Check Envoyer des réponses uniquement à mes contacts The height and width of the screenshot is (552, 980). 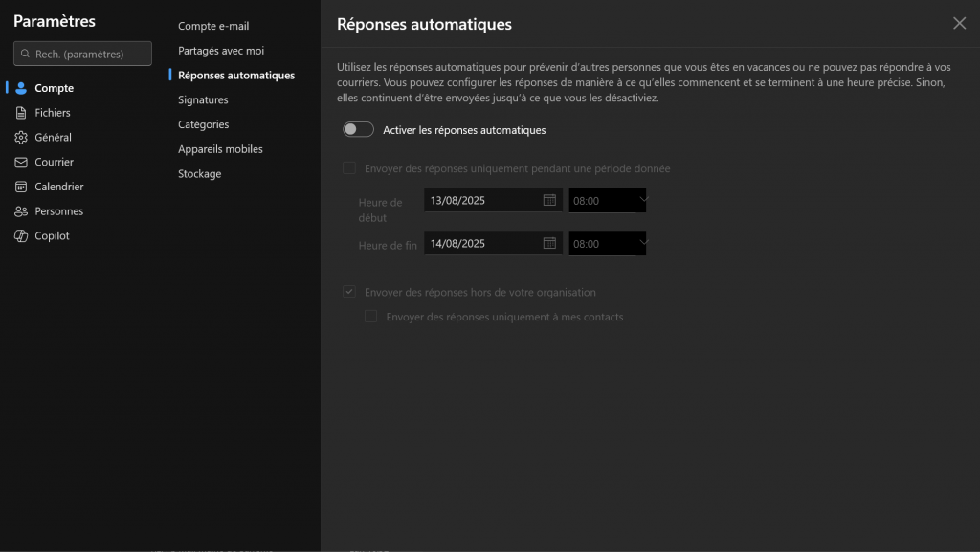point(370,317)
